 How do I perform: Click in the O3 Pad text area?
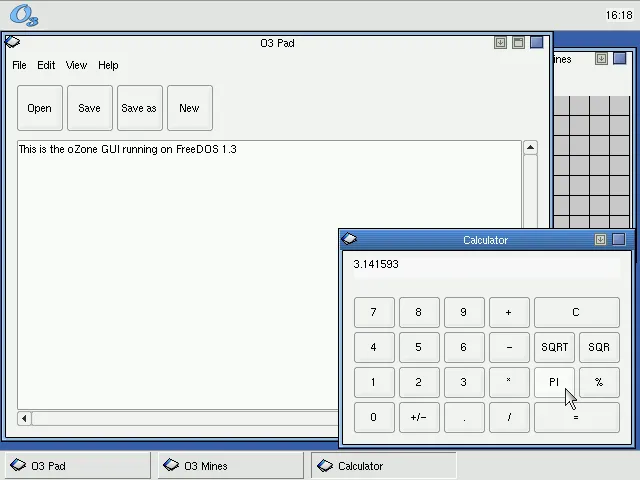tap(178, 274)
